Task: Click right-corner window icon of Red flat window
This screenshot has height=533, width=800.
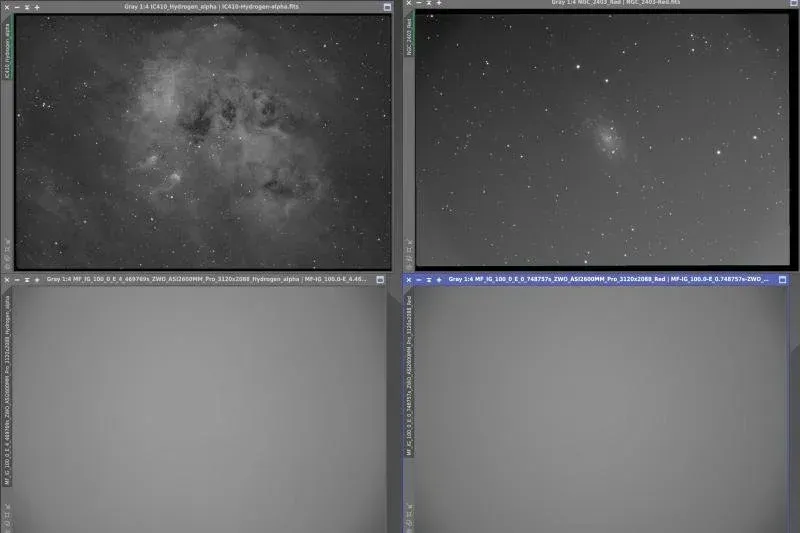Action: coord(783,280)
